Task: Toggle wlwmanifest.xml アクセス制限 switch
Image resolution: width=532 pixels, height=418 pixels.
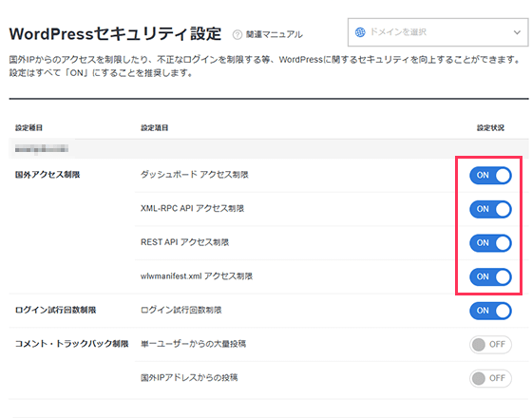Action: (490, 276)
